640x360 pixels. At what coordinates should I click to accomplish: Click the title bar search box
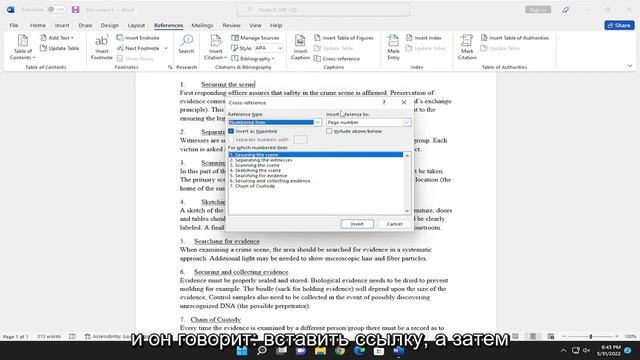pyautogui.click(x=324, y=9)
